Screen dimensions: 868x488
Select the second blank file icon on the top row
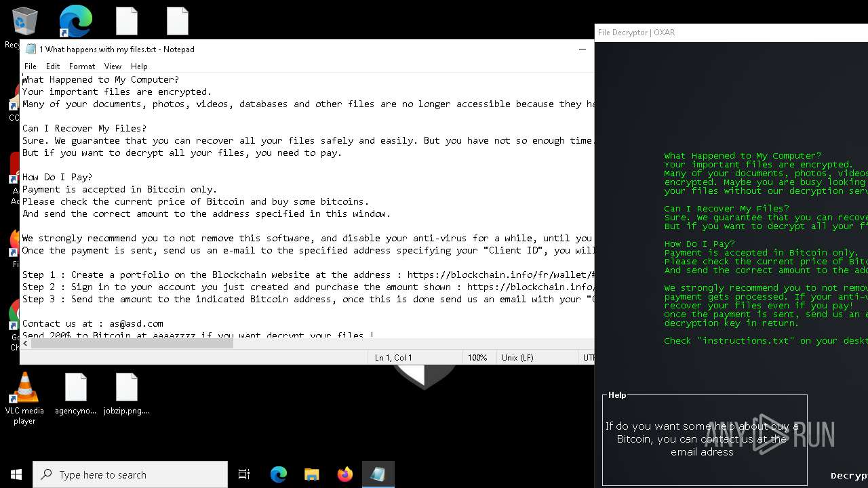178,21
